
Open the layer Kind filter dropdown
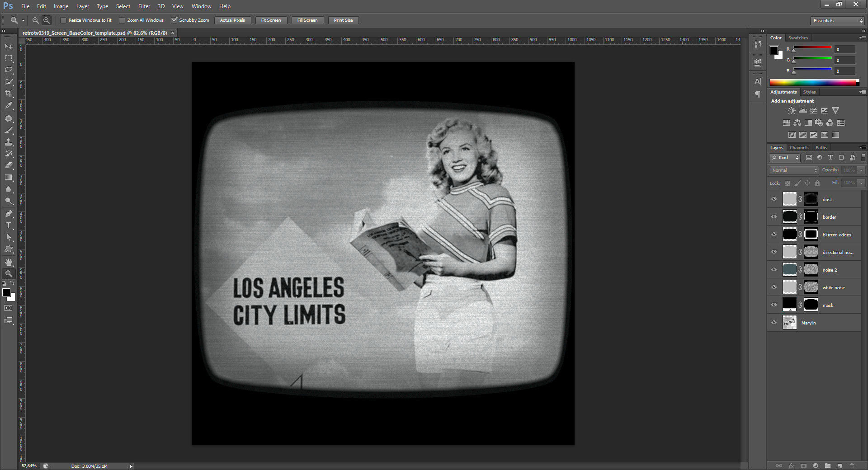(x=785, y=158)
